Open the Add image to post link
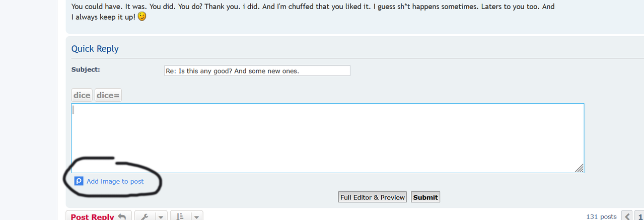644x220 pixels. (115, 181)
